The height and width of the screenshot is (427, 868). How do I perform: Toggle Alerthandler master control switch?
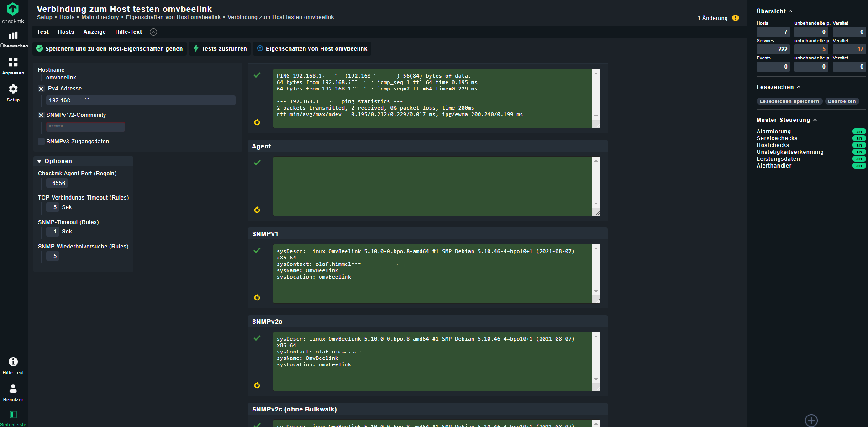click(x=859, y=166)
